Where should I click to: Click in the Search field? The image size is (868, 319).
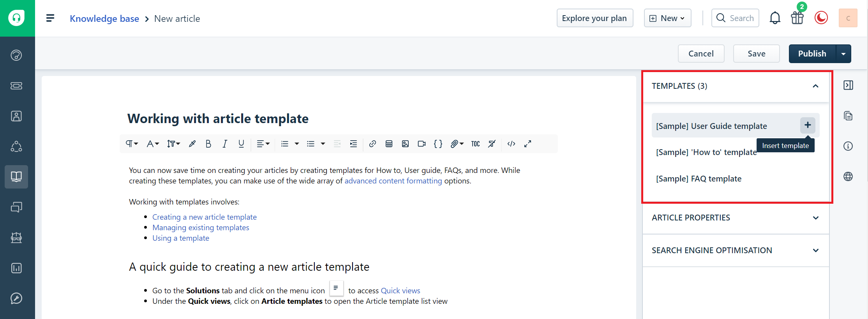735,18
